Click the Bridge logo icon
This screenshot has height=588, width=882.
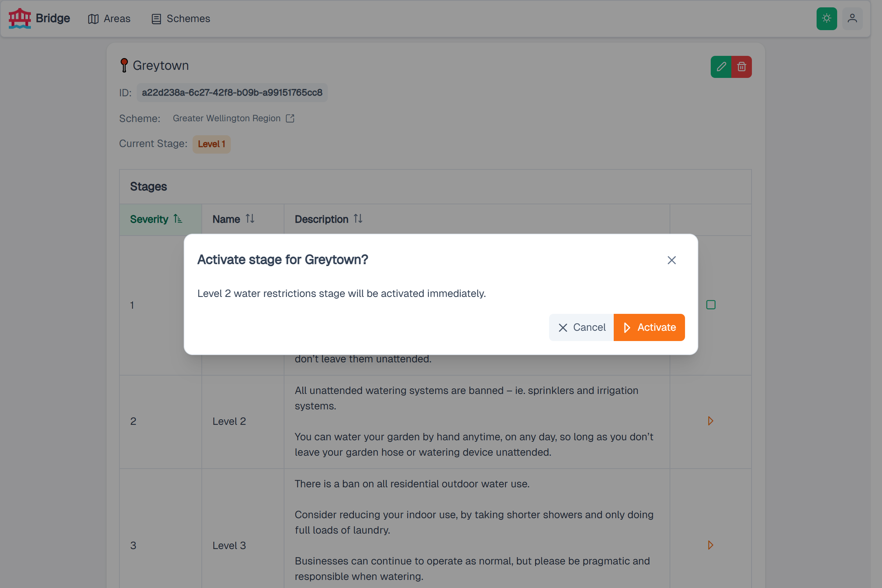point(19,18)
